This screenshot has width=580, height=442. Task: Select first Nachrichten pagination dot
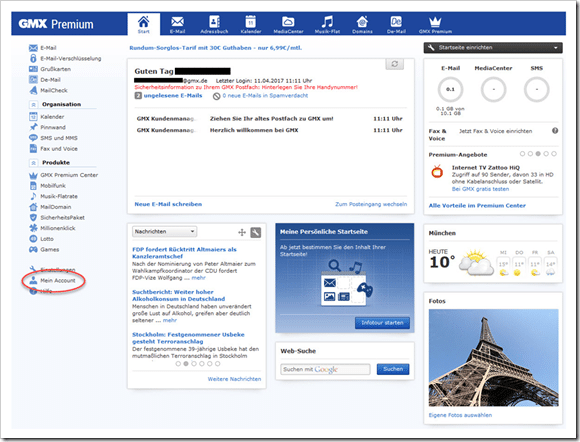178,364
